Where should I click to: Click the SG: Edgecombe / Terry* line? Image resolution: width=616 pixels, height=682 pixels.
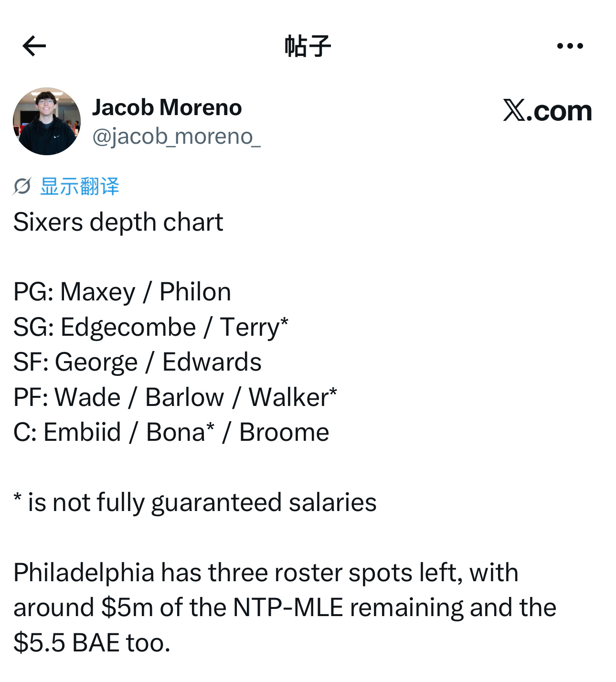[151, 327]
